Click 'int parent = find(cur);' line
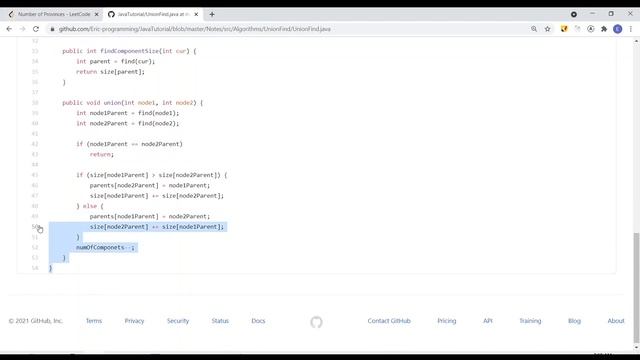The height and width of the screenshot is (360, 640). 116,61
